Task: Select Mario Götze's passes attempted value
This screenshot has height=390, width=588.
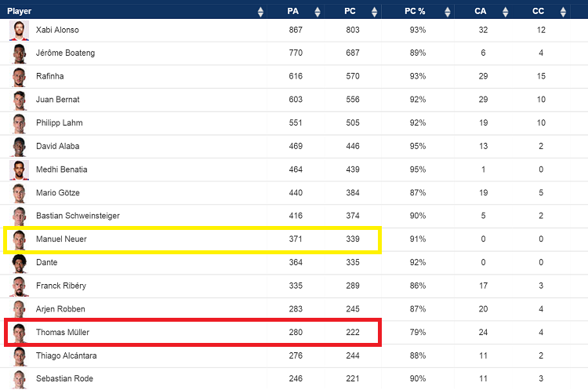Action: (295, 193)
